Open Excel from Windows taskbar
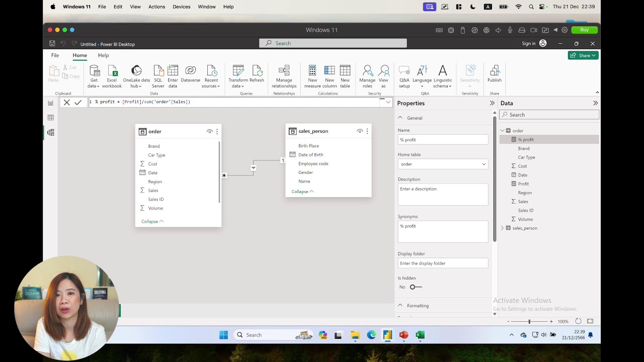This screenshot has width=644, height=362. 420,335
